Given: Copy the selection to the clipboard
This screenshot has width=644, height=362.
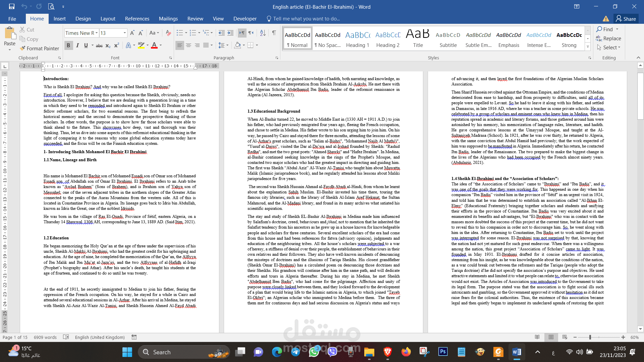Looking at the screenshot, I should 29,39.
